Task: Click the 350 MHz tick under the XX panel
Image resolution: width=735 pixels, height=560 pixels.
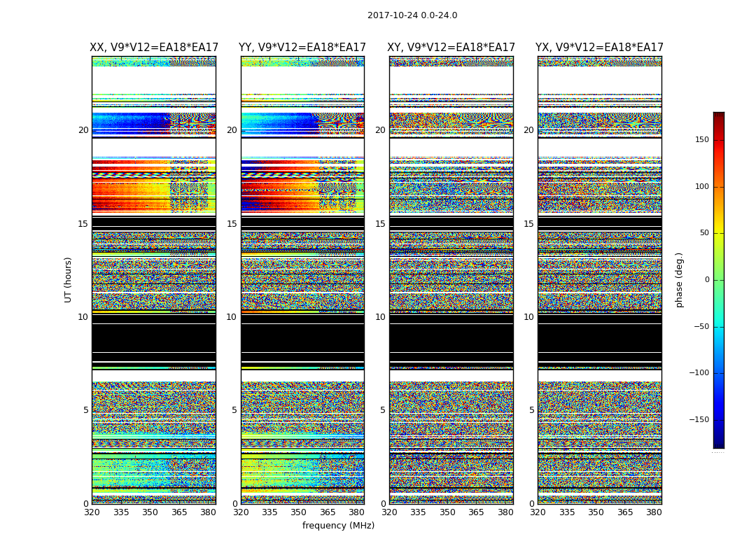Action: click(x=150, y=512)
